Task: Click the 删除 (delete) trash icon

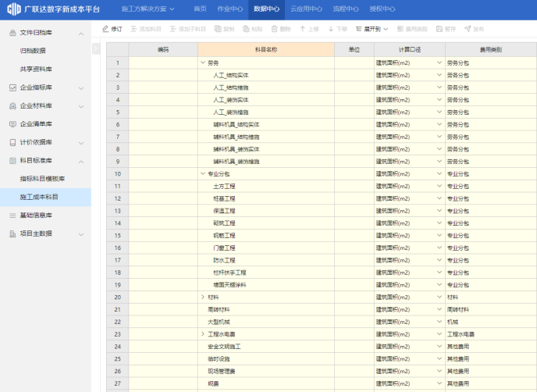Action: 274,29
